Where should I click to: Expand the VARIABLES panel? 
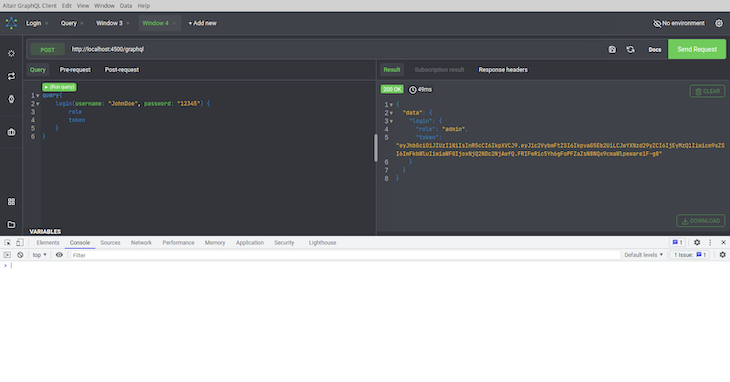45,231
